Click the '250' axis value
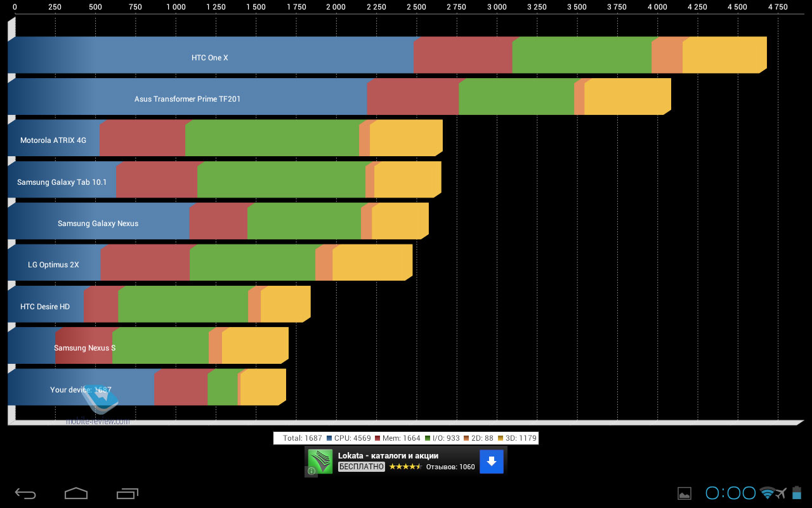Image resolution: width=812 pixels, height=508 pixels. click(55, 8)
